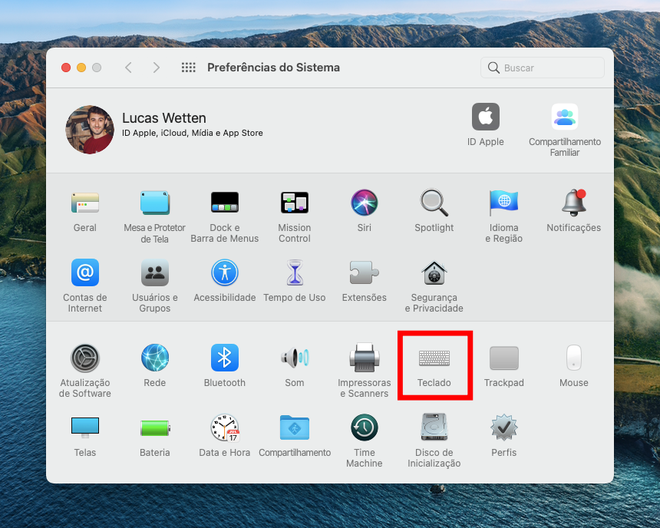The height and width of the screenshot is (528, 660).
Task: Open Notificações preferences
Action: pyautogui.click(x=574, y=203)
